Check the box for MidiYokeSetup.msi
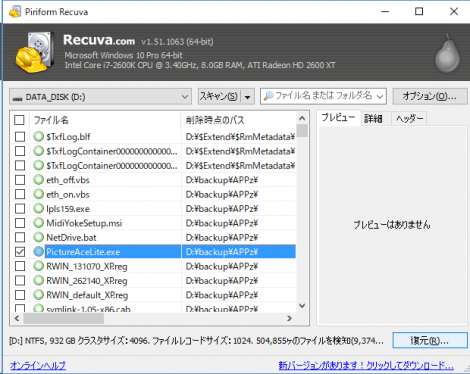Viewport: 470px width, 374px height. [x=20, y=223]
